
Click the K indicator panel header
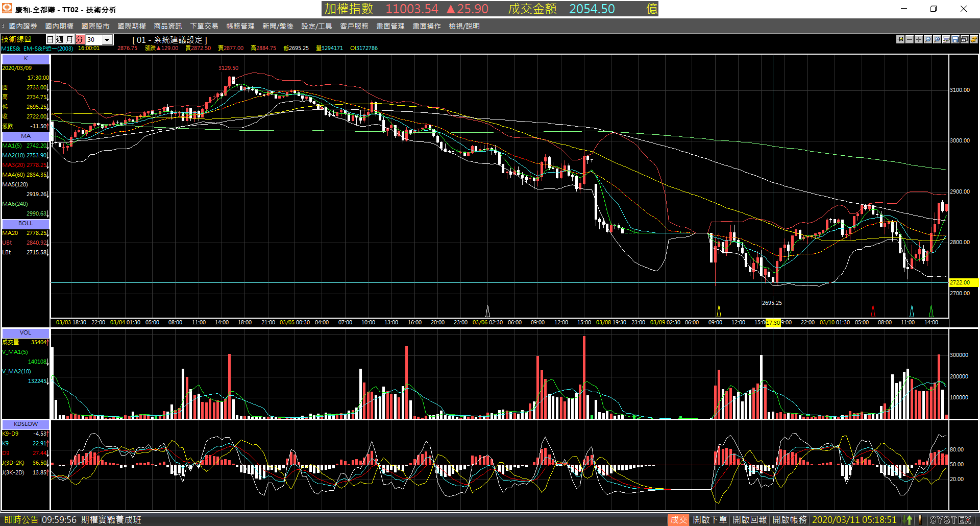[x=26, y=59]
